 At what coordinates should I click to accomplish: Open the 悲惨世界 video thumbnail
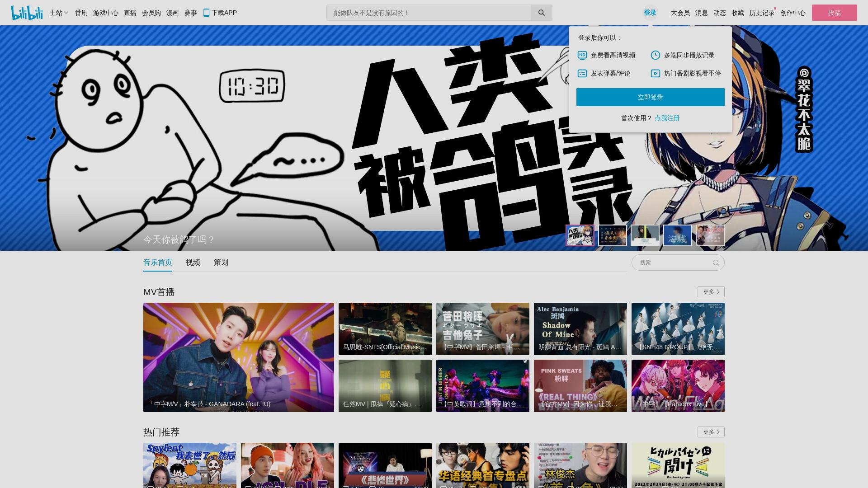click(x=385, y=465)
